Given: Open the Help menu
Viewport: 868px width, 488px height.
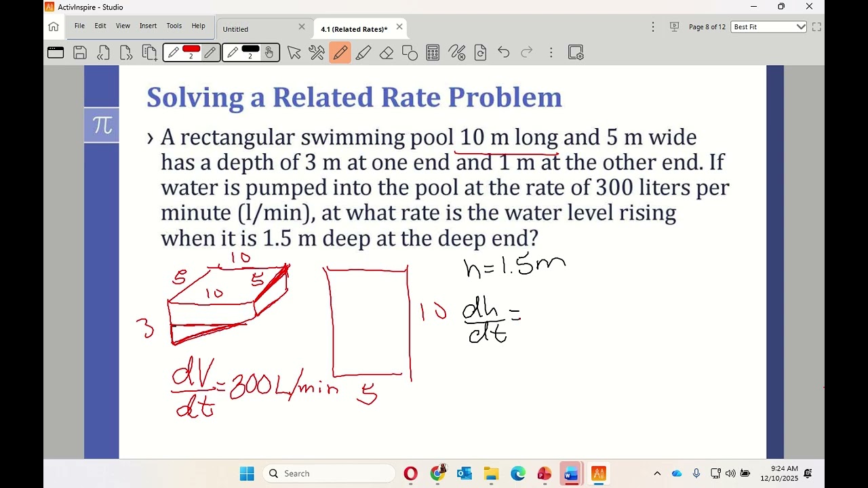Looking at the screenshot, I should (198, 26).
